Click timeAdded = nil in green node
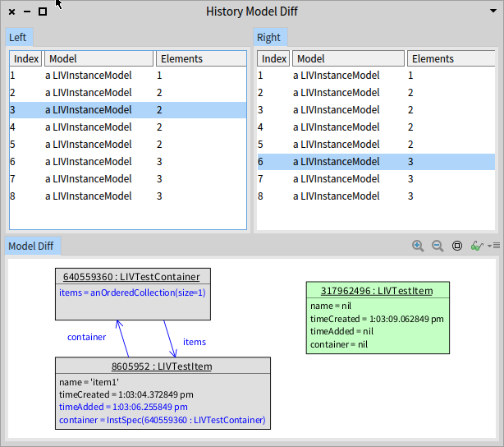This screenshot has height=447, width=504. (x=341, y=331)
